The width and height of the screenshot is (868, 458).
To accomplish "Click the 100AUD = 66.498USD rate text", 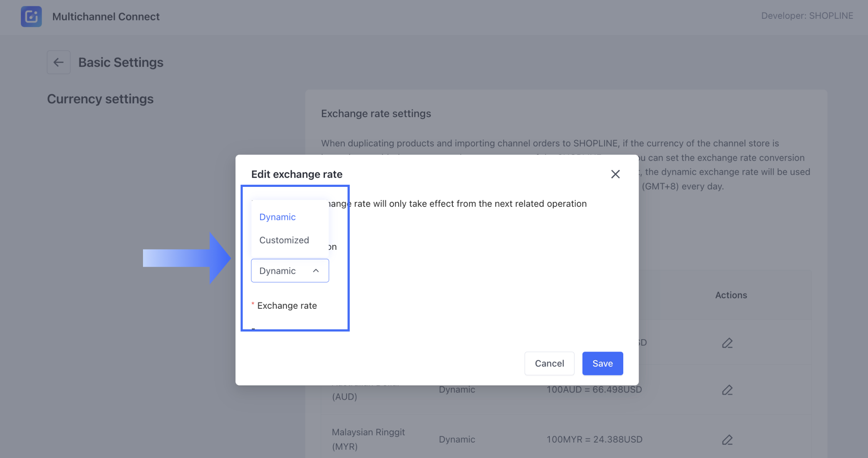I will click(594, 390).
